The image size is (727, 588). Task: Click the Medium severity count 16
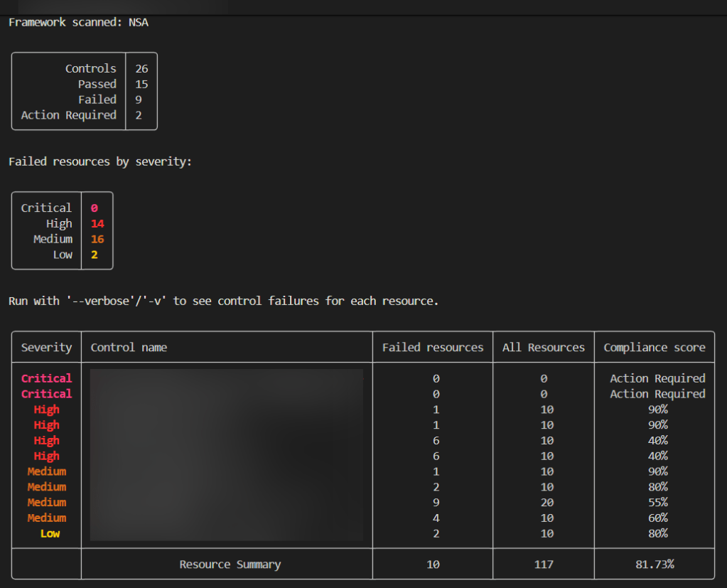[x=97, y=239]
